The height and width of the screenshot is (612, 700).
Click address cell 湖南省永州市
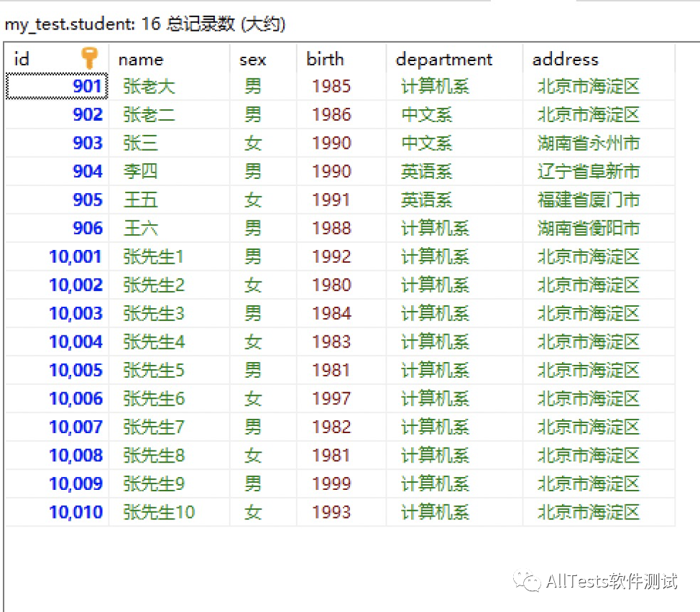click(x=599, y=143)
